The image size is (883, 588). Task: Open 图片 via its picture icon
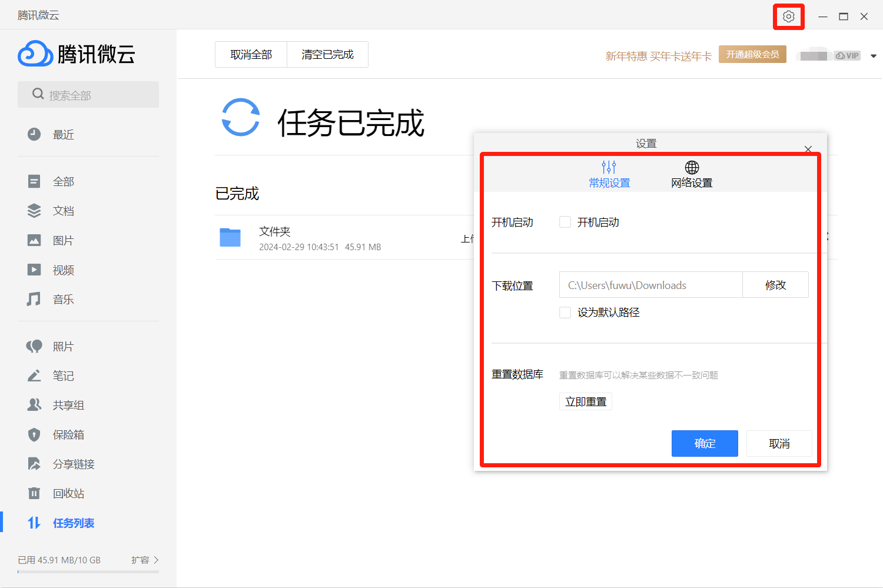click(x=34, y=240)
